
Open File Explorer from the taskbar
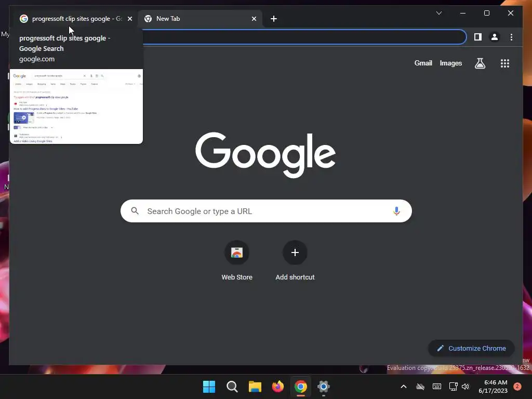tap(255, 387)
